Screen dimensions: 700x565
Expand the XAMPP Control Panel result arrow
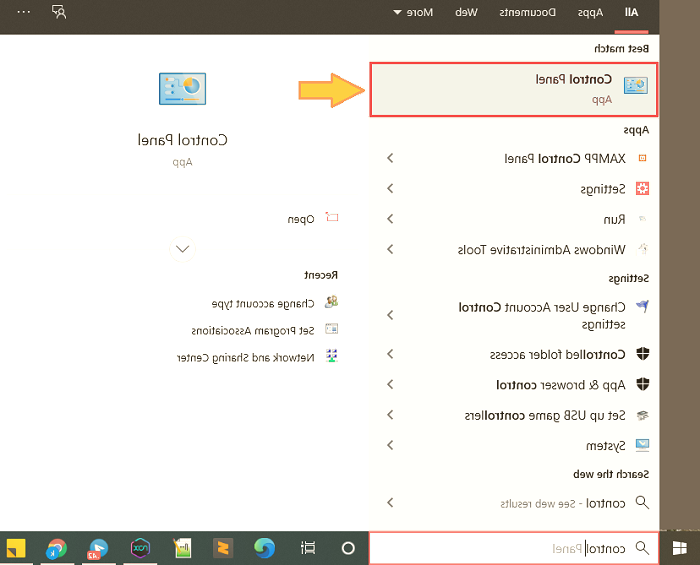[x=390, y=158]
